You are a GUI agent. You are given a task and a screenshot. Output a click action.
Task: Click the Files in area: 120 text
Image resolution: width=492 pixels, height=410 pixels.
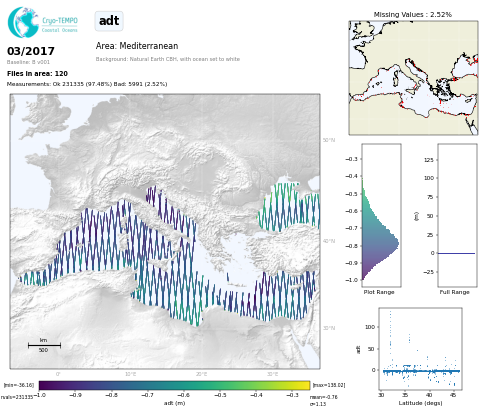pos(37,74)
